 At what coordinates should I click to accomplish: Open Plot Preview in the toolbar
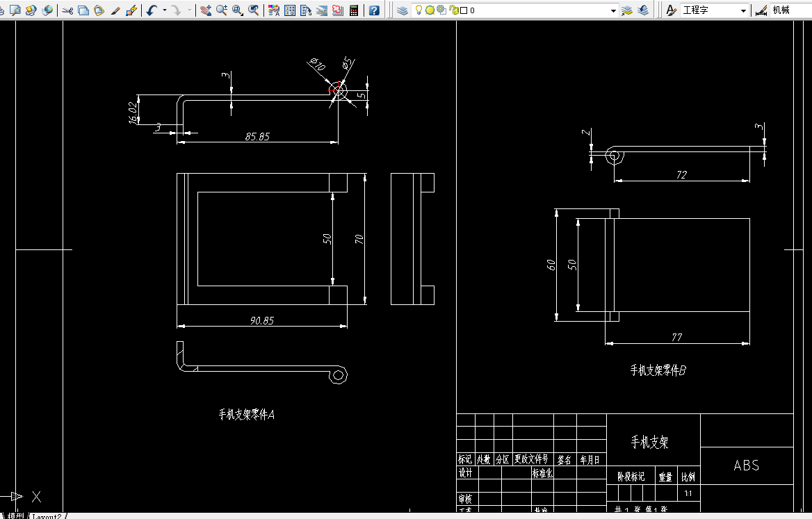click(15, 10)
